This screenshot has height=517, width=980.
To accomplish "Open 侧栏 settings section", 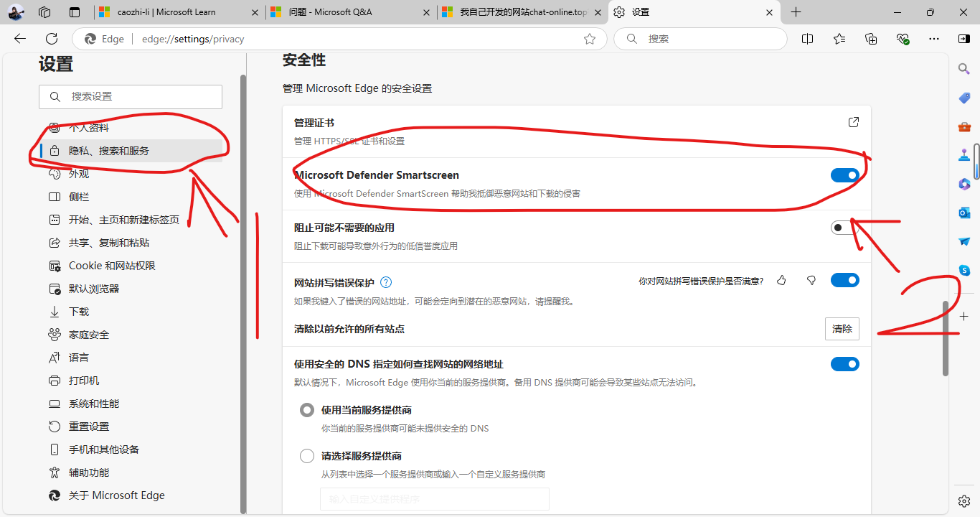I will [x=131, y=197].
